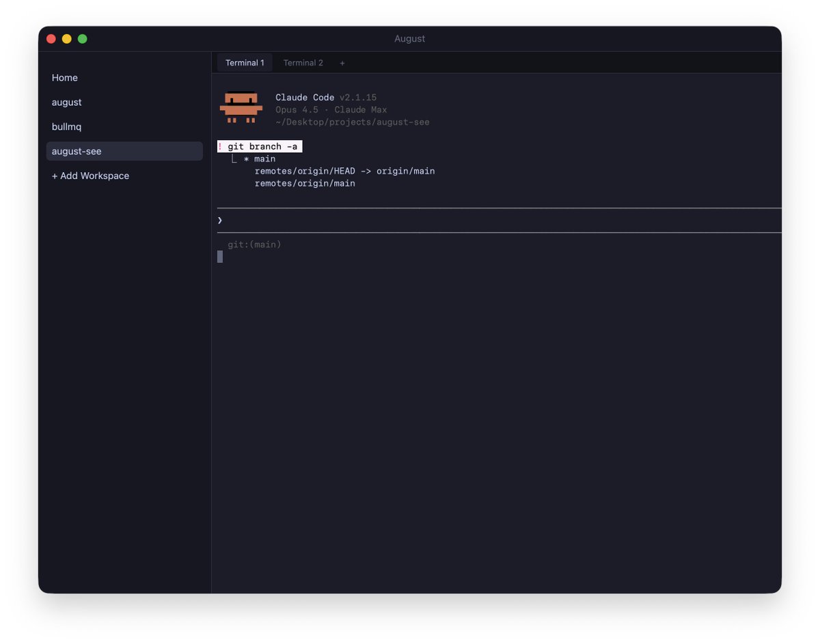Click the '* main' branch line
This screenshot has width=820, height=644.
(260, 158)
